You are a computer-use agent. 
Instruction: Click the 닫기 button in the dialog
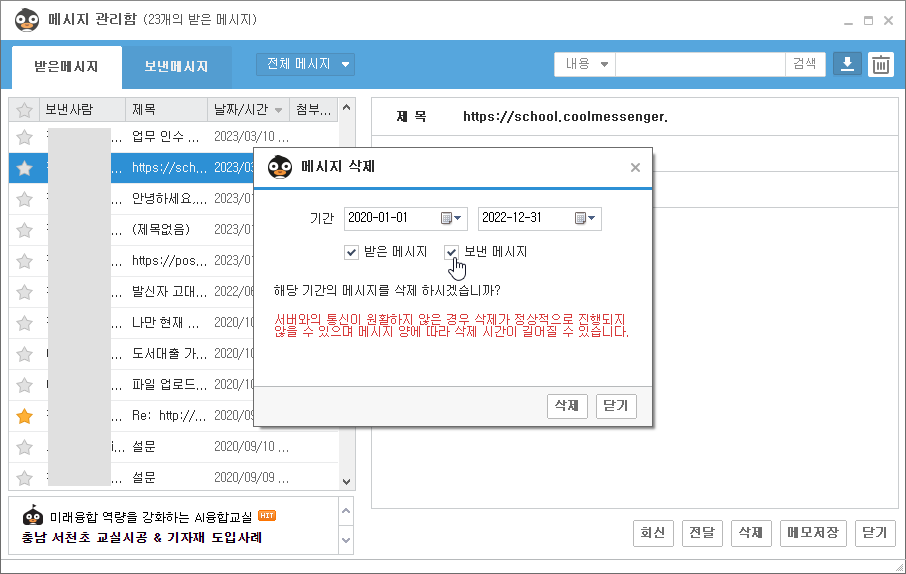616,406
